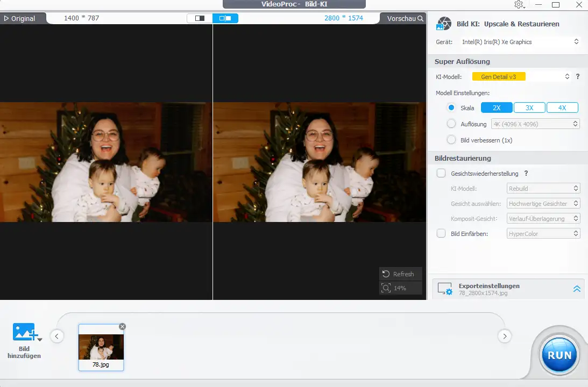Screen dimensions: 588x387
Task: Choose 3X scale
Action: pyautogui.click(x=529, y=107)
